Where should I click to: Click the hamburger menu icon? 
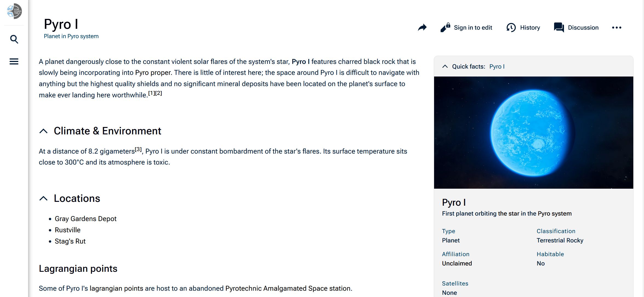point(14,61)
